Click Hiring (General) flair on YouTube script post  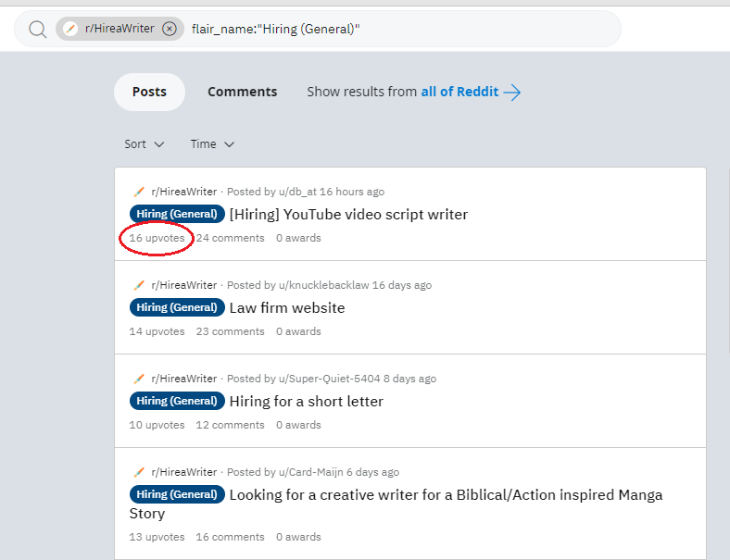click(x=177, y=214)
